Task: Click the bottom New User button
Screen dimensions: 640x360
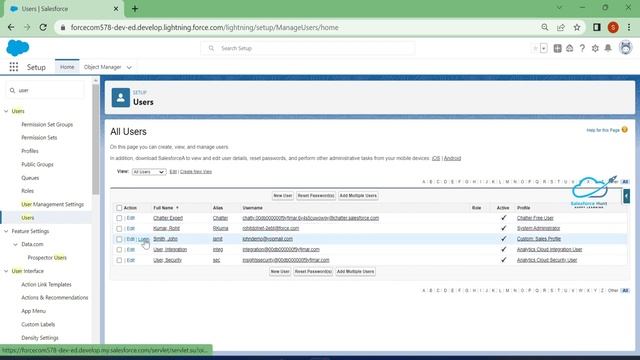Action: point(280,272)
